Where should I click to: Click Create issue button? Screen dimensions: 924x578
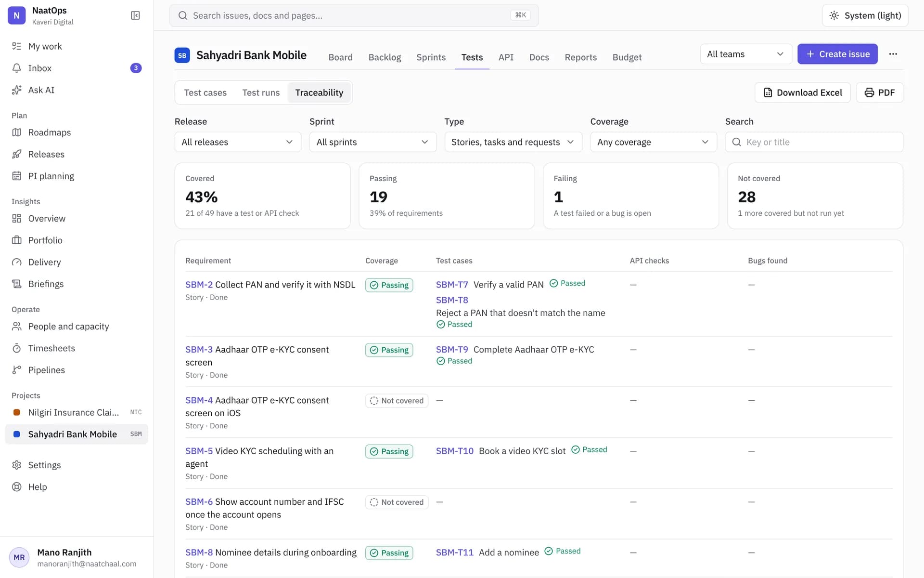837,54
